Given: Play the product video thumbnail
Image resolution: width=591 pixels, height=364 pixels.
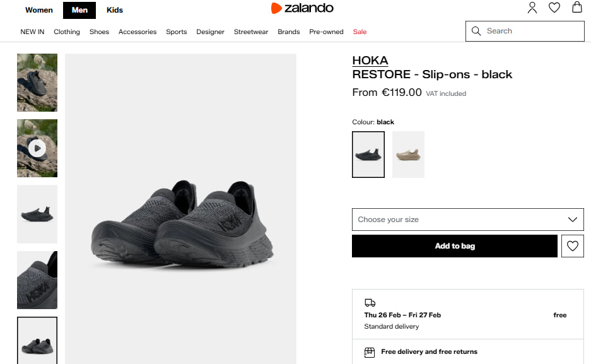Looking at the screenshot, I should (37, 148).
